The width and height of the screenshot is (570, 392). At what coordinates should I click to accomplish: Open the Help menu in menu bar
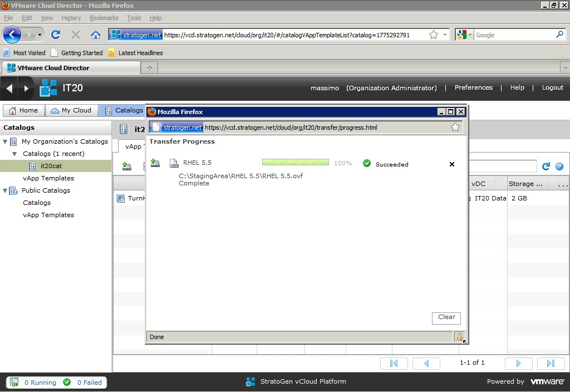[155, 18]
